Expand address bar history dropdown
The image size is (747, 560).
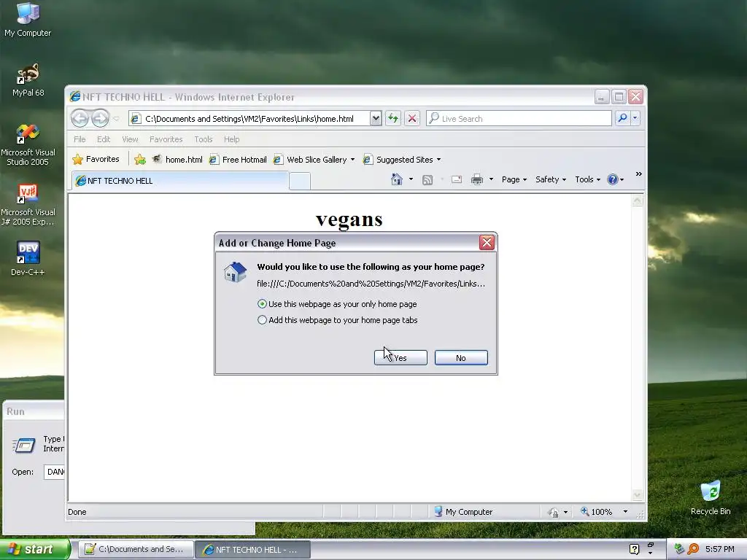pos(376,118)
